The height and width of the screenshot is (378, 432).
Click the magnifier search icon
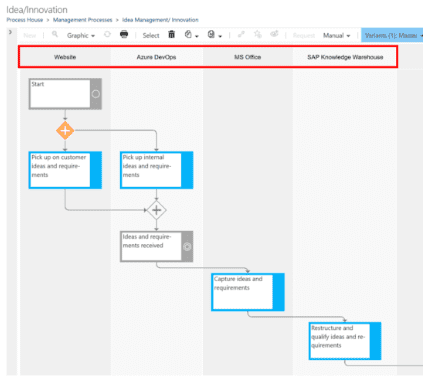[x=55, y=34]
